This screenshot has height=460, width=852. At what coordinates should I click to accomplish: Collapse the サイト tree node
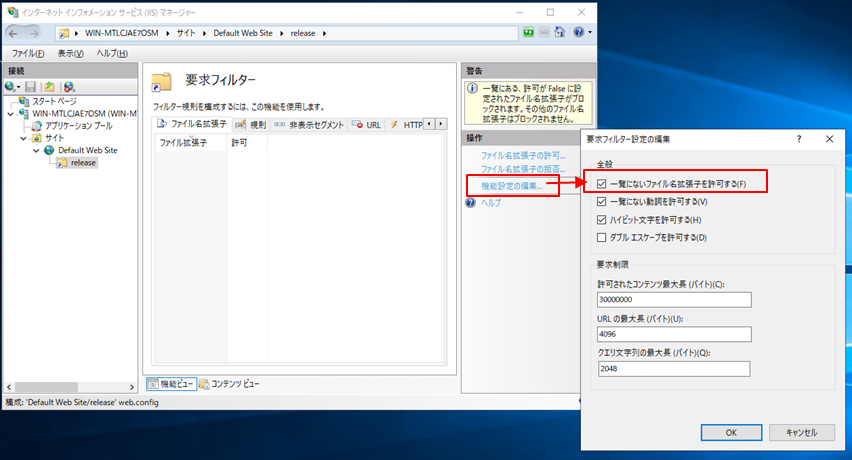pos(23,138)
